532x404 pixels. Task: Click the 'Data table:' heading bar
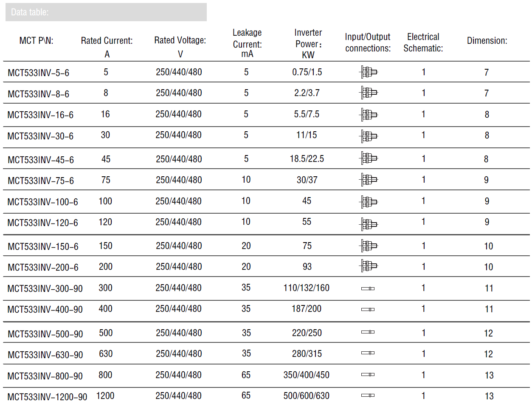tap(106, 12)
